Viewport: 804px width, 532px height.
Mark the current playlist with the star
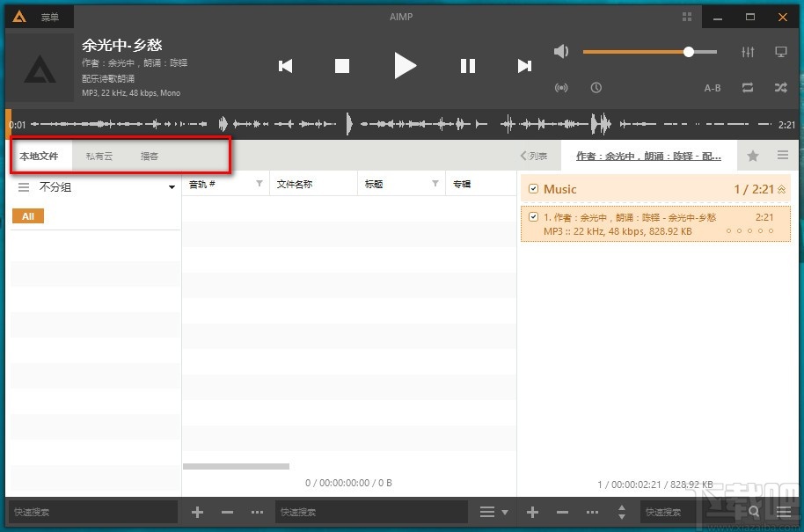pos(752,155)
